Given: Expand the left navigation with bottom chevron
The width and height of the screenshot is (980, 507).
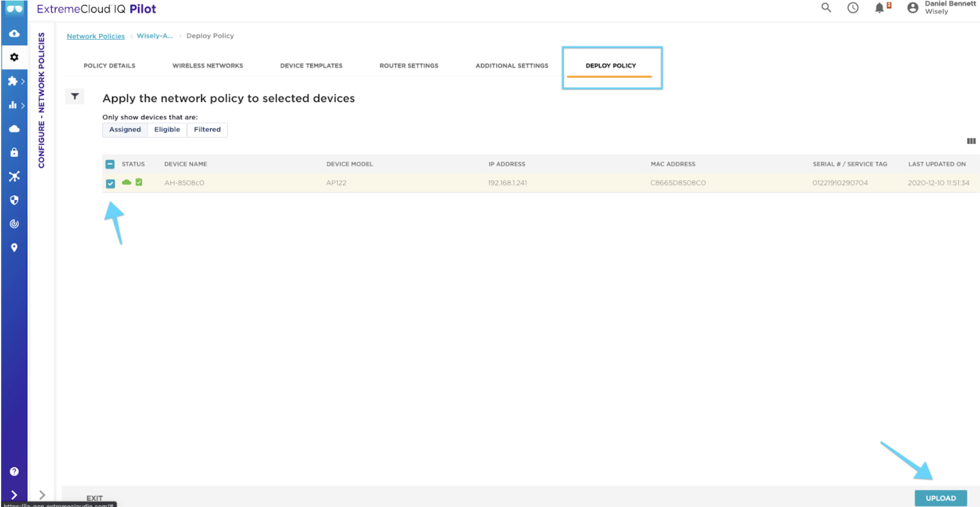Looking at the screenshot, I should point(14,495).
